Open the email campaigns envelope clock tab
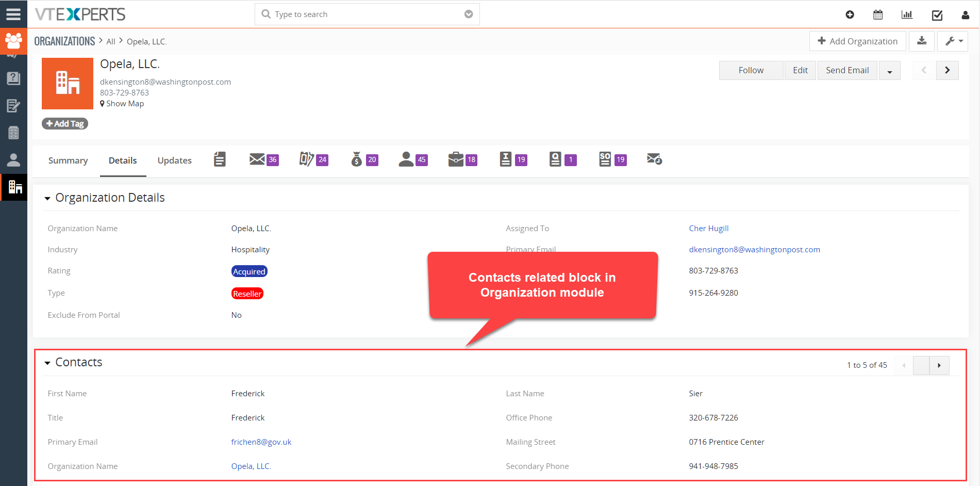 [654, 159]
